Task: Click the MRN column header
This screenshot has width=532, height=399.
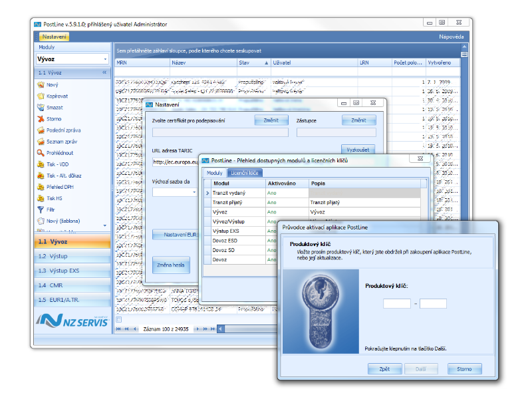Action: point(142,63)
